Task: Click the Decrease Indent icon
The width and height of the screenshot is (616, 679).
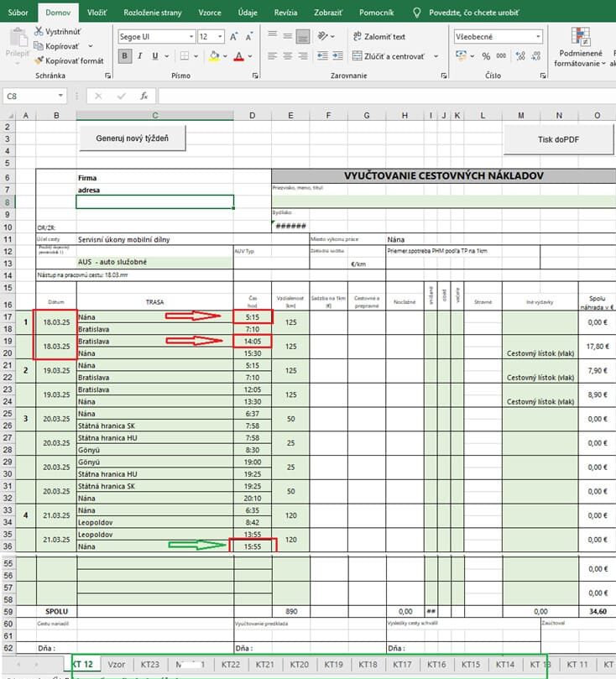Action: pyautogui.click(x=322, y=56)
